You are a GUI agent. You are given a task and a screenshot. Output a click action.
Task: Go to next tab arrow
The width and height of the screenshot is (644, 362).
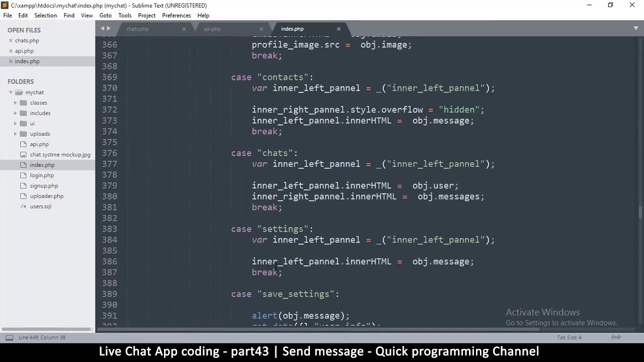109,29
